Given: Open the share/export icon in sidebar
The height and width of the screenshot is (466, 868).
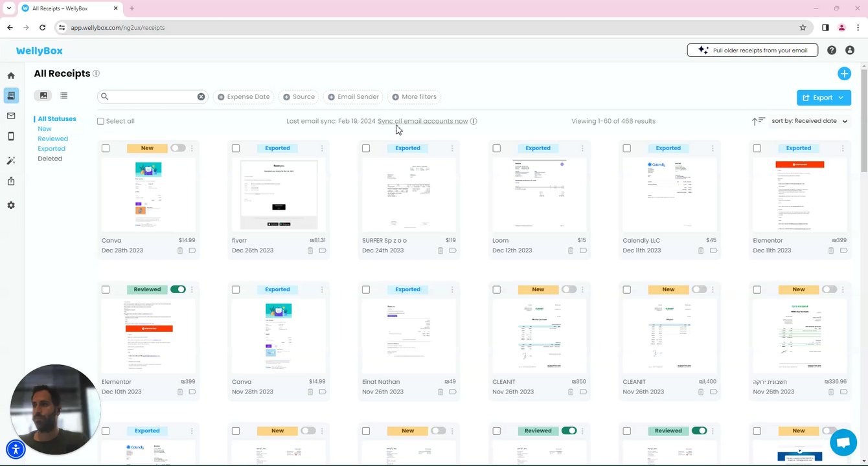Looking at the screenshot, I should 11,181.
